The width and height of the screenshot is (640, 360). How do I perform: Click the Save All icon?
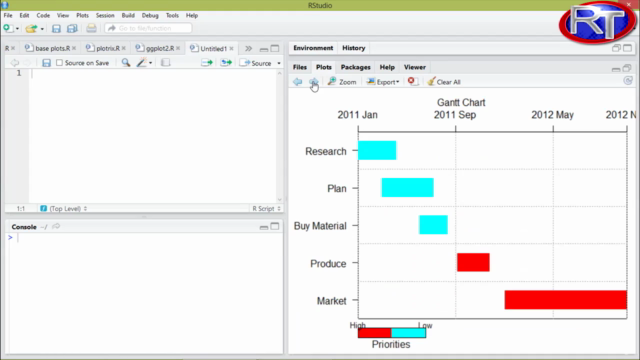(x=72, y=28)
